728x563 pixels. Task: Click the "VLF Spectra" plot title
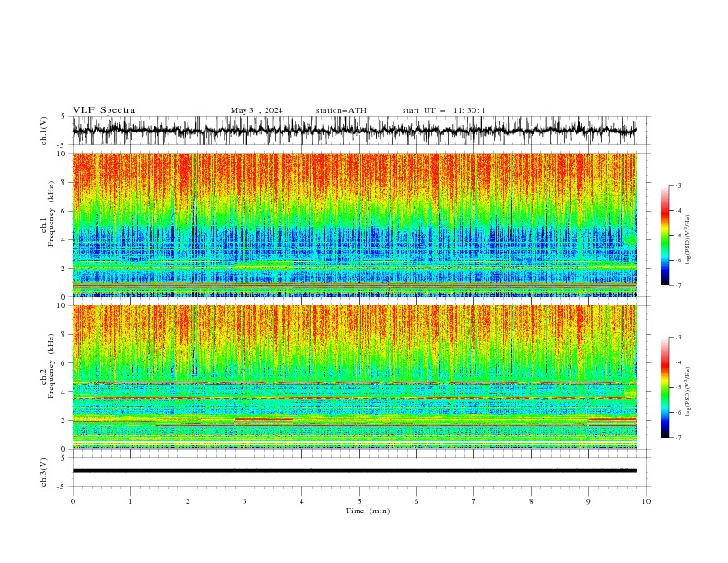pos(104,110)
